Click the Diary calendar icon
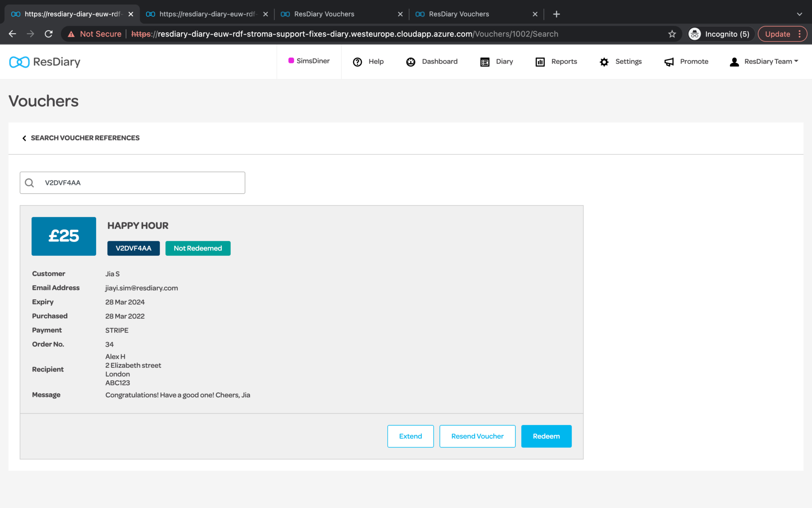Screen dimensions: 812x508 (485, 62)
